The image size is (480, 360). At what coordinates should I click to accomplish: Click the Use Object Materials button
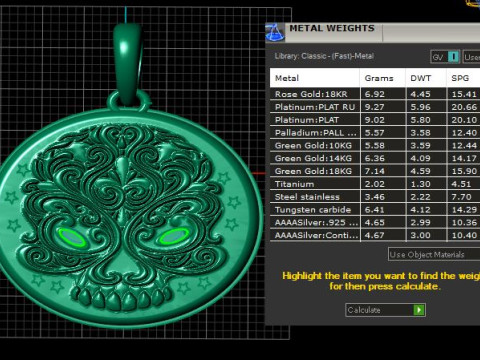tap(434, 255)
